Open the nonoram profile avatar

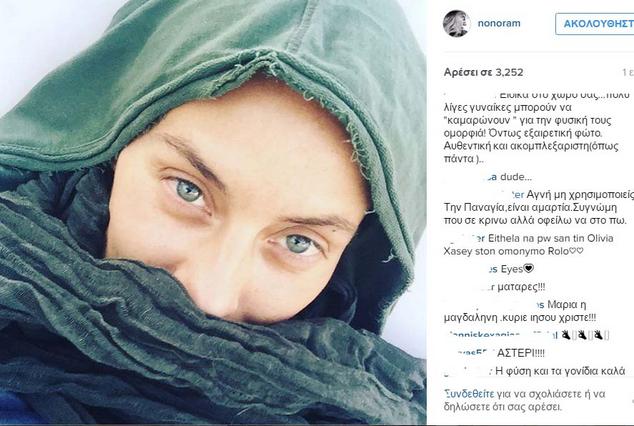pos(456,23)
